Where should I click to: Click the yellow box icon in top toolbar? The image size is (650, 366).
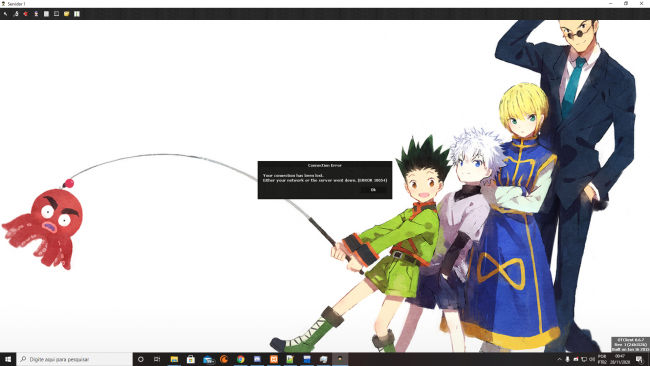(66, 14)
